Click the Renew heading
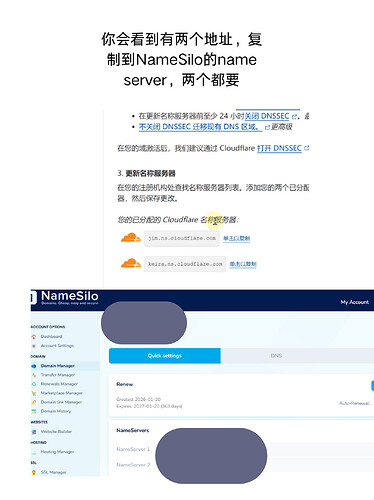 pyautogui.click(x=125, y=384)
